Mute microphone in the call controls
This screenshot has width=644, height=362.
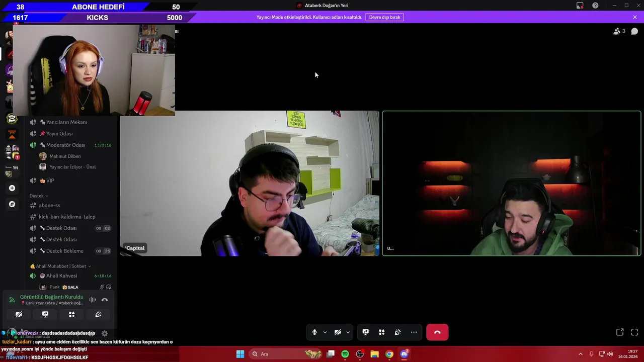click(x=314, y=332)
